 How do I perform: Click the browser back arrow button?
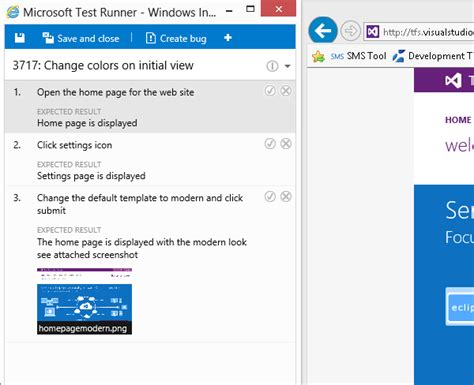[323, 31]
